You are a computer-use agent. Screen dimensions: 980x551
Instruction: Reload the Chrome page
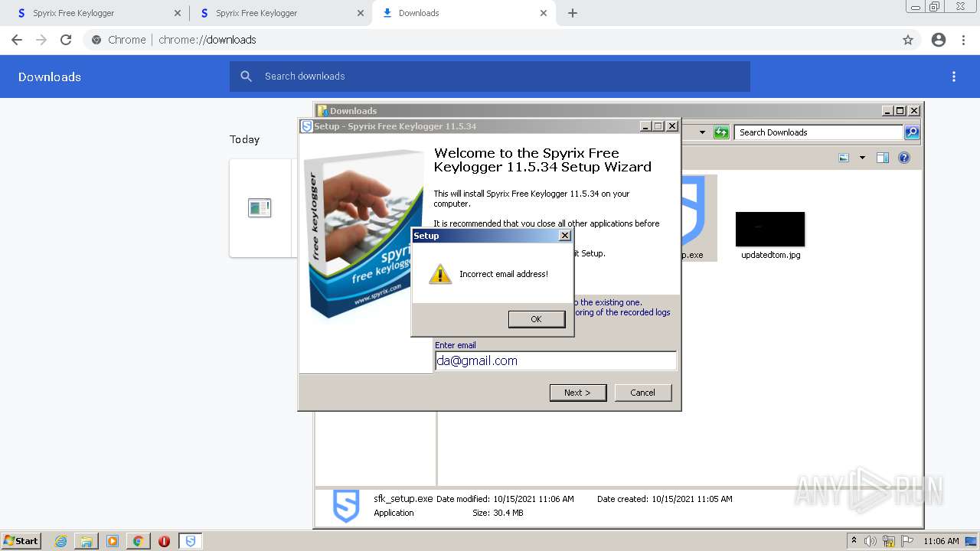pos(66,40)
